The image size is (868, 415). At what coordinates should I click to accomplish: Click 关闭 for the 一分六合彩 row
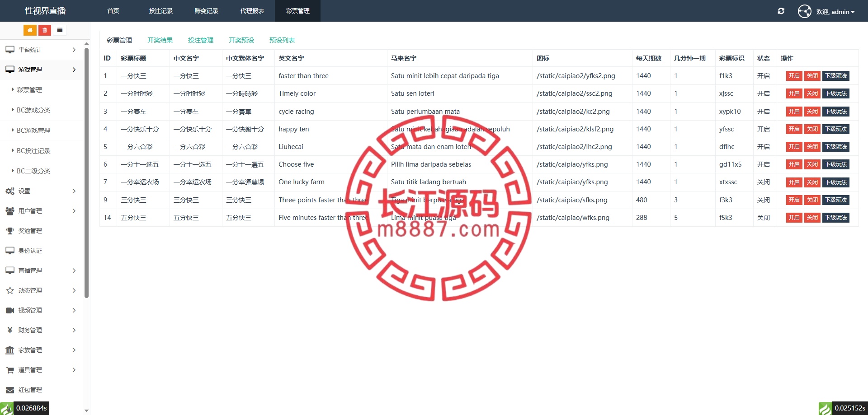point(812,147)
